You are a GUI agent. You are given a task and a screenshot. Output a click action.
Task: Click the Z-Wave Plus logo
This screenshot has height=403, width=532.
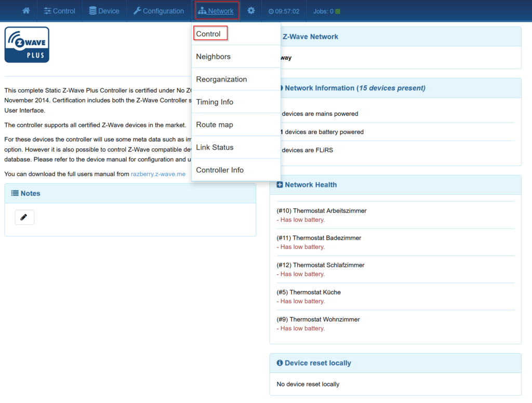coord(27,45)
